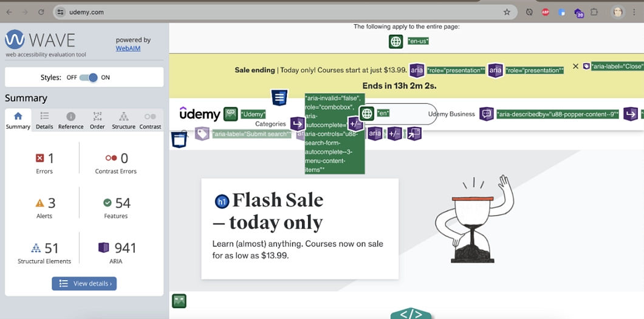Open the WebAIM link

(128, 49)
